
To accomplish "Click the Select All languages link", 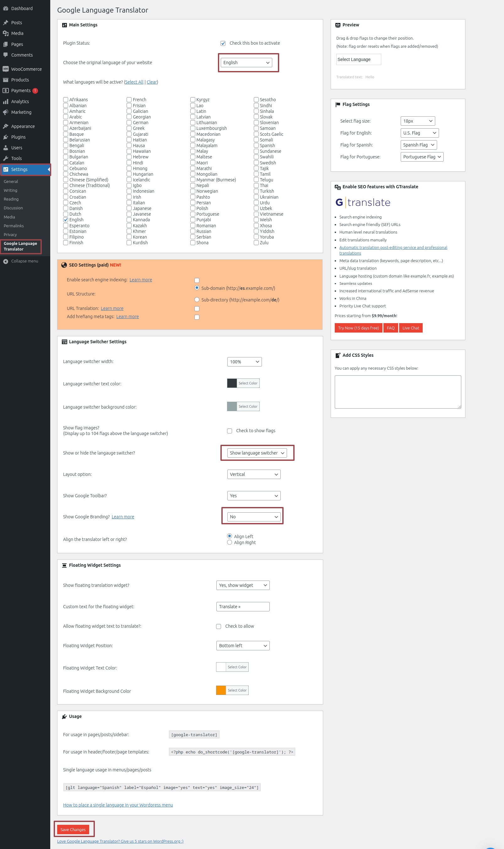I will coord(134,82).
